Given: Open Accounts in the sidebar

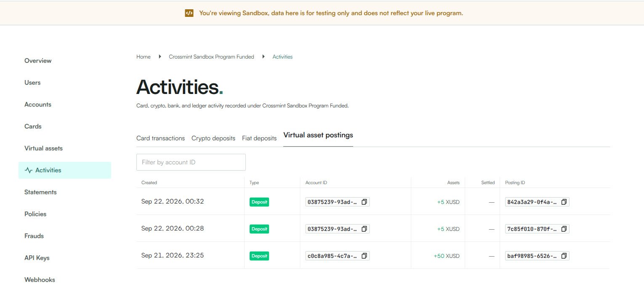Looking at the screenshot, I should tap(38, 104).
